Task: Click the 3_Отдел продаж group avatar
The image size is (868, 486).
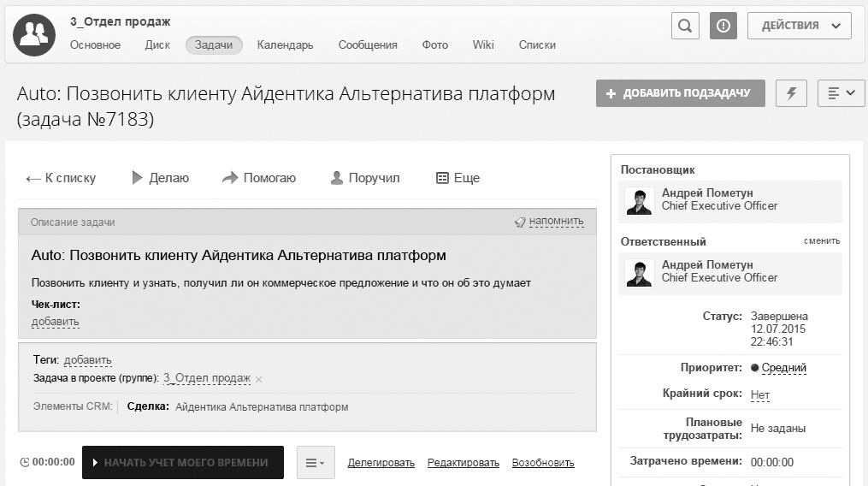Action: (x=34, y=34)
